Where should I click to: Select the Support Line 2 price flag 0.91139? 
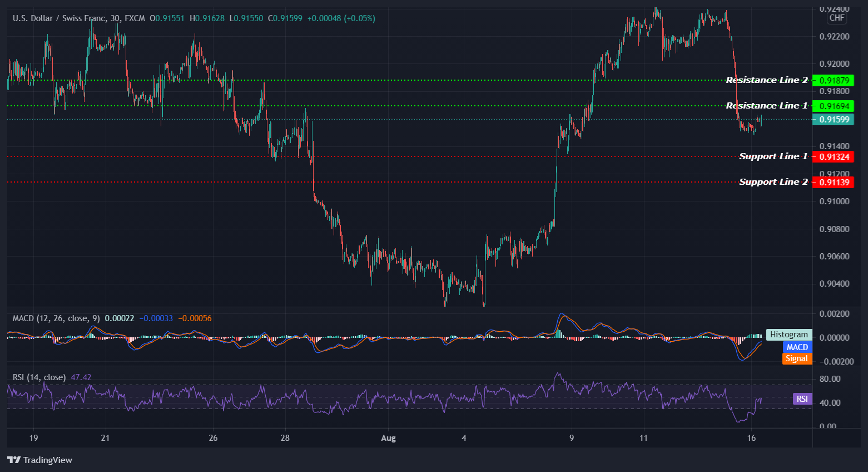click(834, 181)
